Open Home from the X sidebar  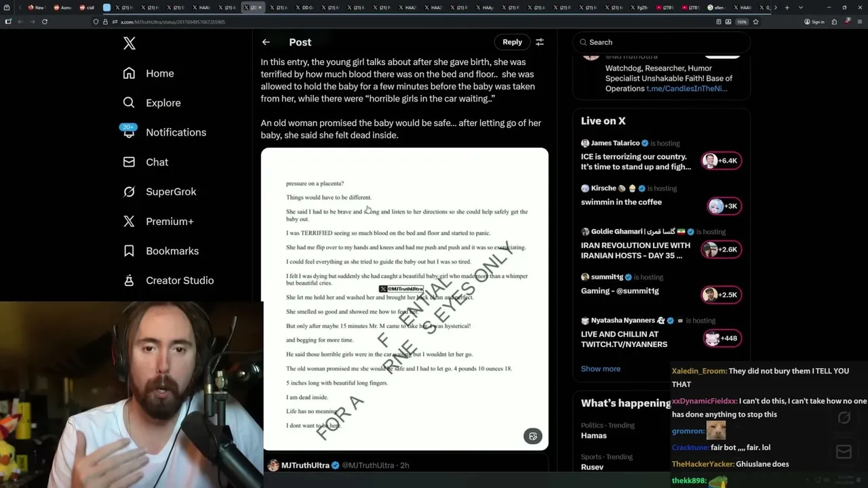149,73
